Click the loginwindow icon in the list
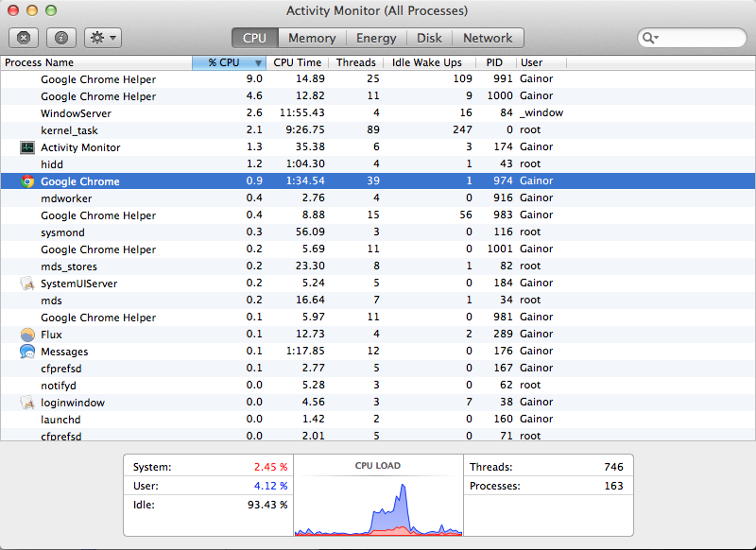Image resolution: width=756 pixels, height=550 pixels. click(27, 403)
